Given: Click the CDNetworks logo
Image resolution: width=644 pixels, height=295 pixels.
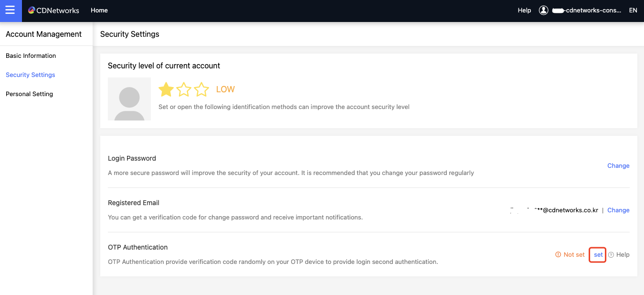Looking at the screenshot, I should [53, 11].
